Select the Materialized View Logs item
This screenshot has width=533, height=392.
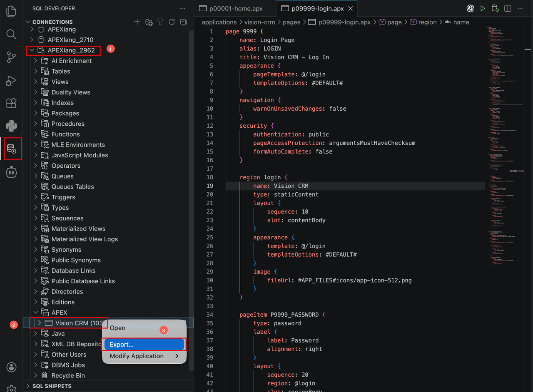[x=85, y=239]
